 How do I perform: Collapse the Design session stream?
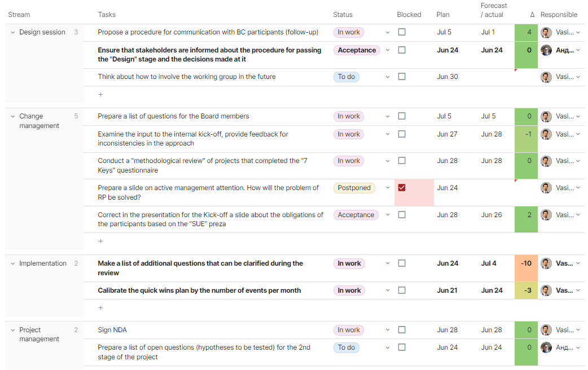coord(13,33)
